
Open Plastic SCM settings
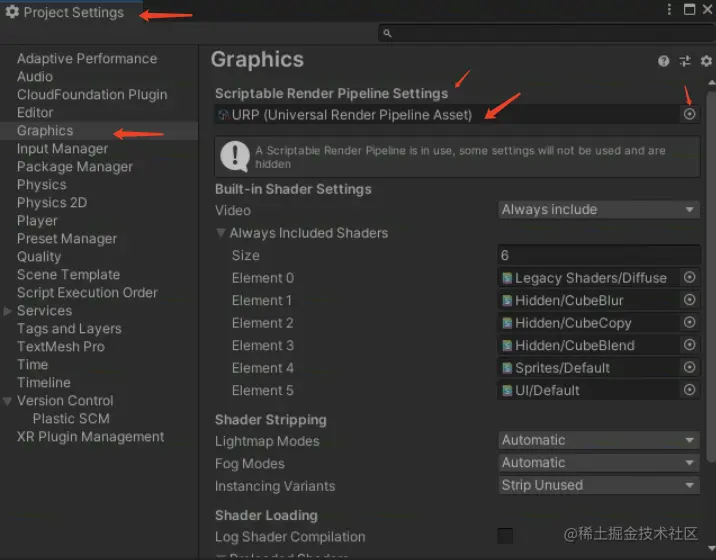click(x=71, y=419)
